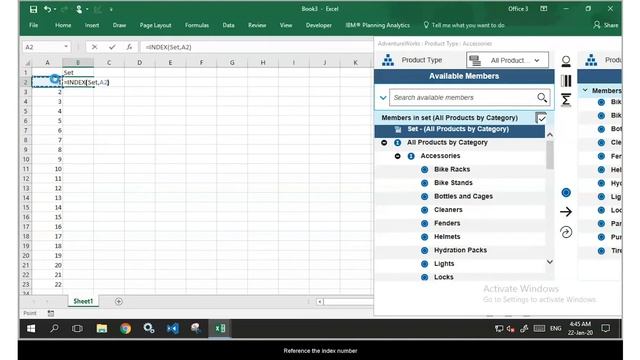The image size is (640, 360).
Task: Click cell B1 containing Set
Action: click(78, 73)
